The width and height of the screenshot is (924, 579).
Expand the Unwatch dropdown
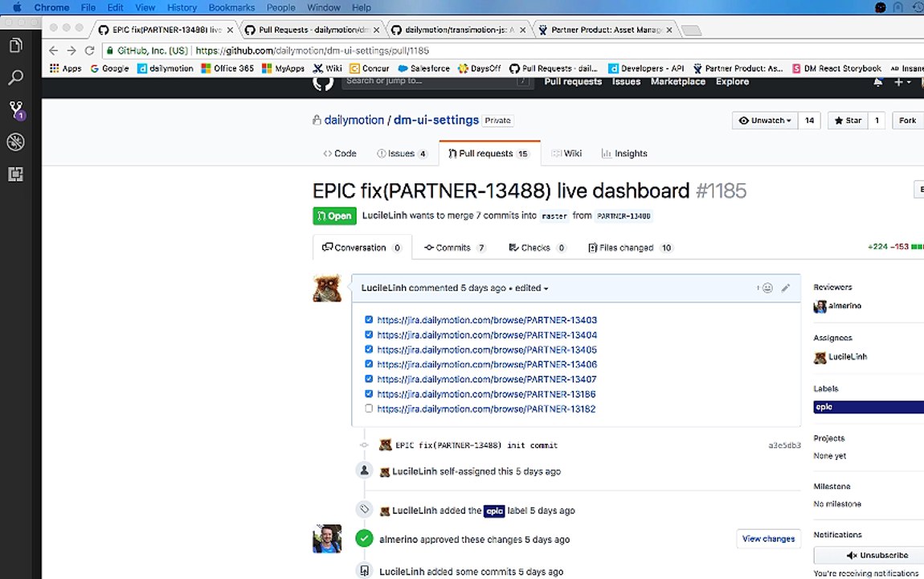pos(765,121)
